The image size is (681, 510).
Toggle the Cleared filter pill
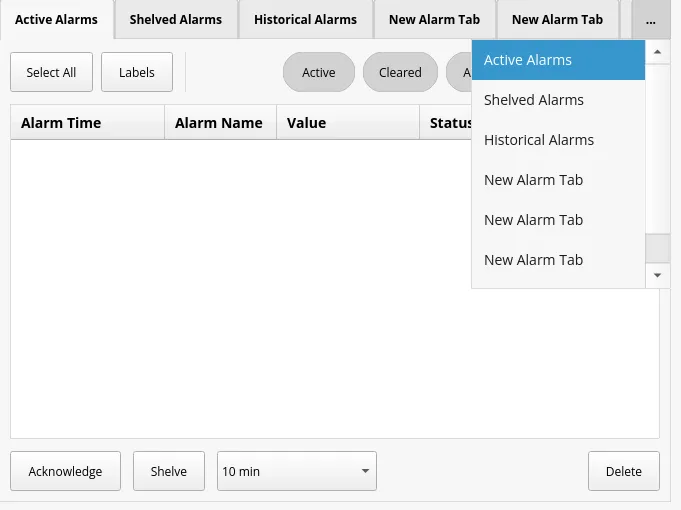[400, 72]
